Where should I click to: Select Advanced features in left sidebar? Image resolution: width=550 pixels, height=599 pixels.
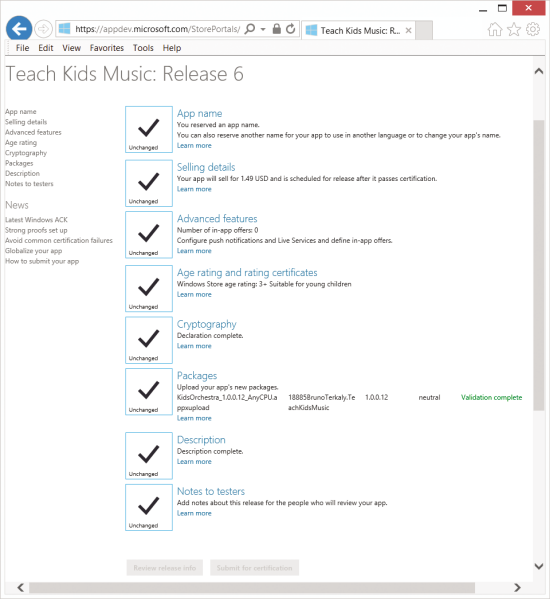[33, 132]
